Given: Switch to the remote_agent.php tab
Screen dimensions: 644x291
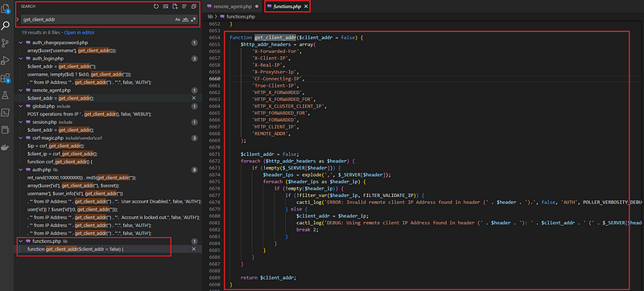Looking at the screenshot, I should [x=233, y=6].
